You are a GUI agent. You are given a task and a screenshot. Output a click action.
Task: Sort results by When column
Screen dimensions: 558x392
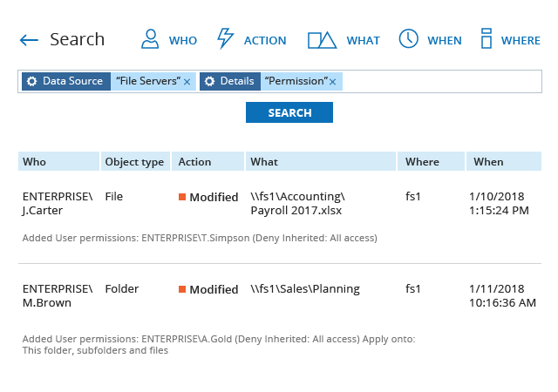coord(488,162)
